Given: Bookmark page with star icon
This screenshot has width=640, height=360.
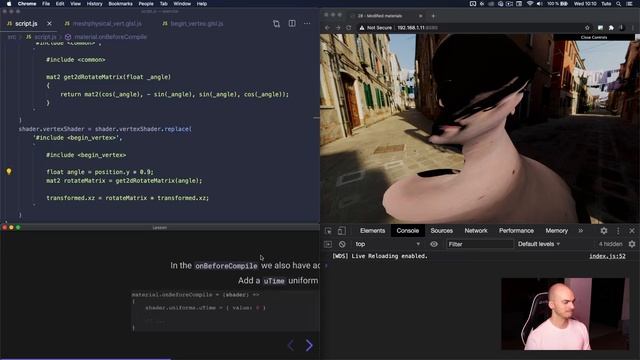Looking at the screenshot, I should (x=587, y=28).
